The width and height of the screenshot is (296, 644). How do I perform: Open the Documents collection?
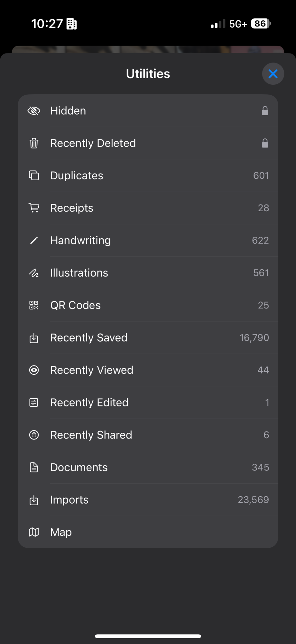[x=148, y=467]
